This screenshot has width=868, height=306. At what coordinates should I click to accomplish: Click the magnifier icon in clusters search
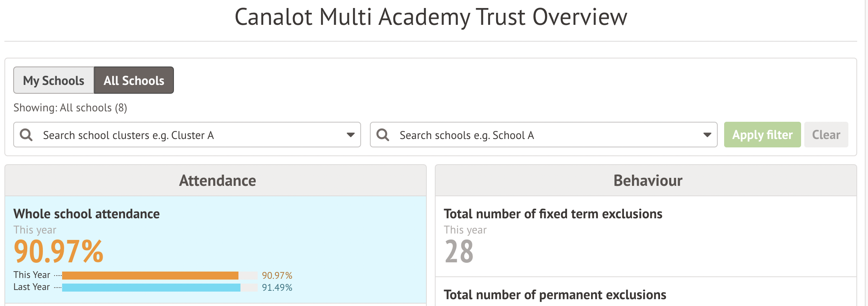(x=26, y=135)
